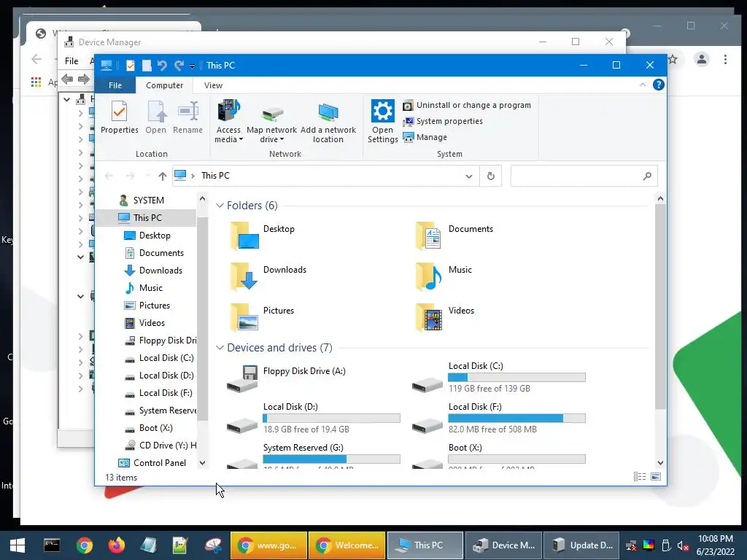
Task: Select Local Disk (D:) in main pane
Action: (x=313, y=419)
